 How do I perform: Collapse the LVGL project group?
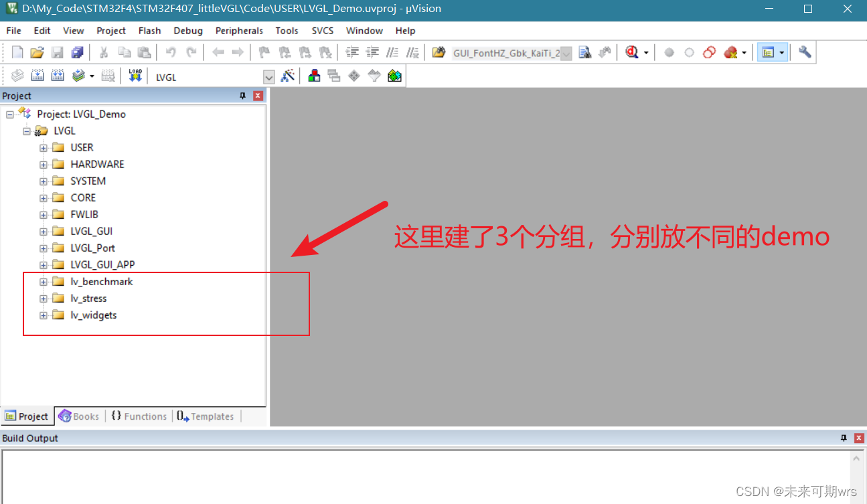click(26, 131)
